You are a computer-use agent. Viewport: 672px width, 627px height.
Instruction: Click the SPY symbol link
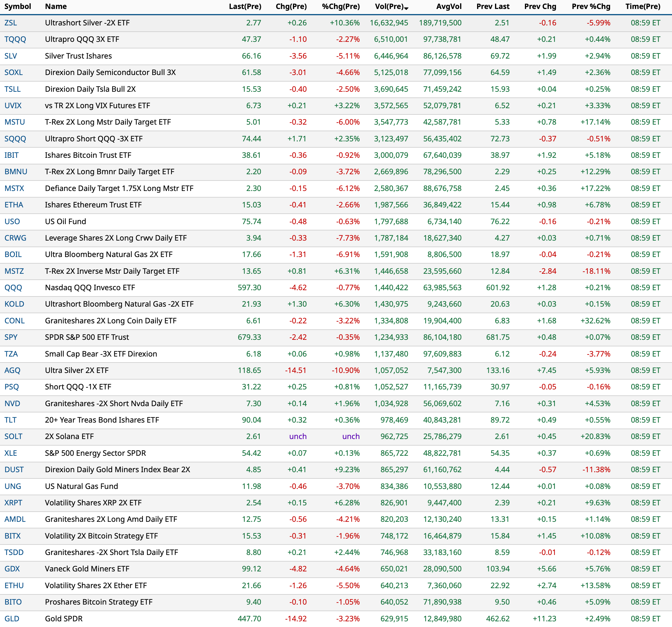click(11, 337)
